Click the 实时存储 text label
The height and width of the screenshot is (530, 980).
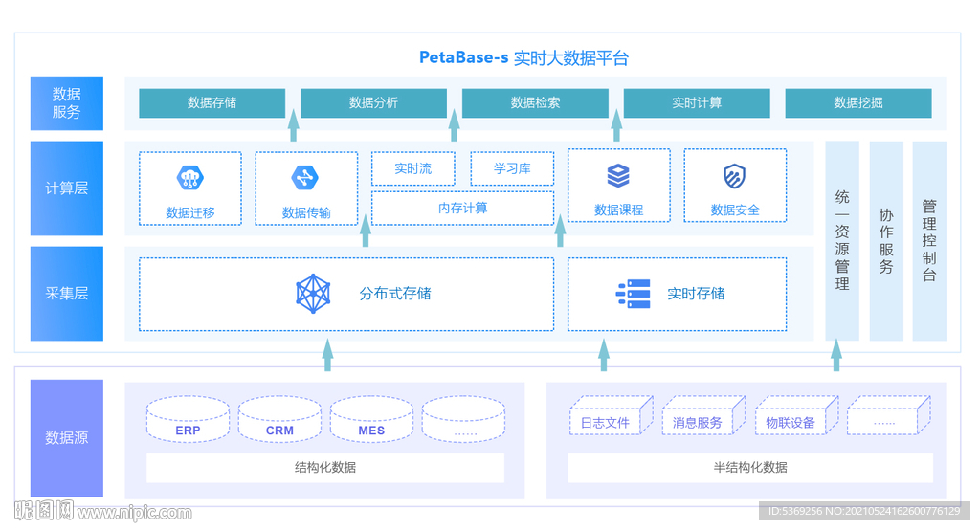coord(696,294)
